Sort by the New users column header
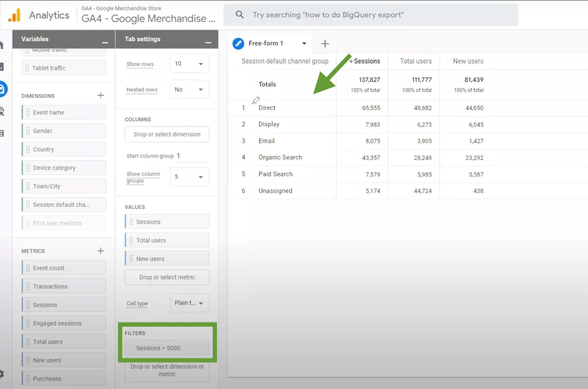The height and width of the screenshot is (389, 588). pos(468,61)
